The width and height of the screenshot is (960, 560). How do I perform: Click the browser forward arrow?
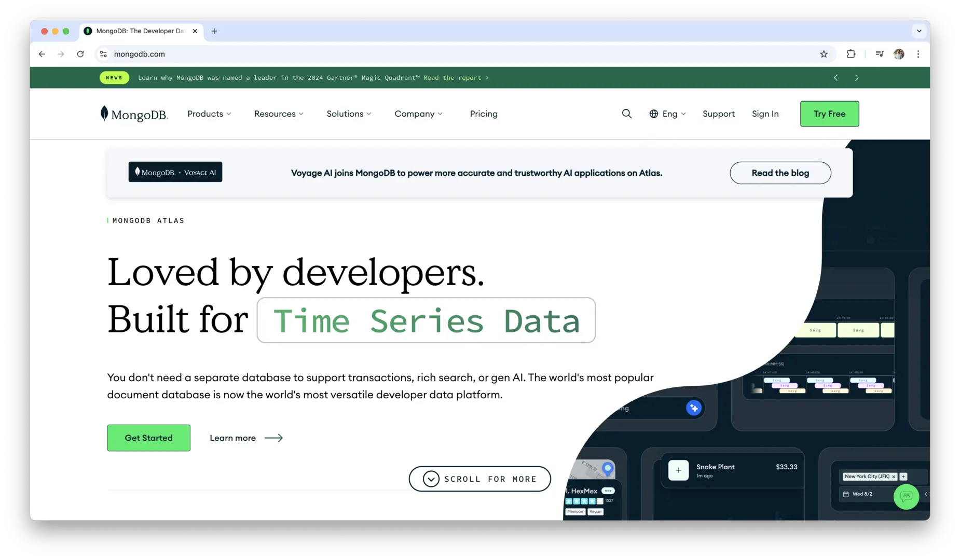(61, 54)
